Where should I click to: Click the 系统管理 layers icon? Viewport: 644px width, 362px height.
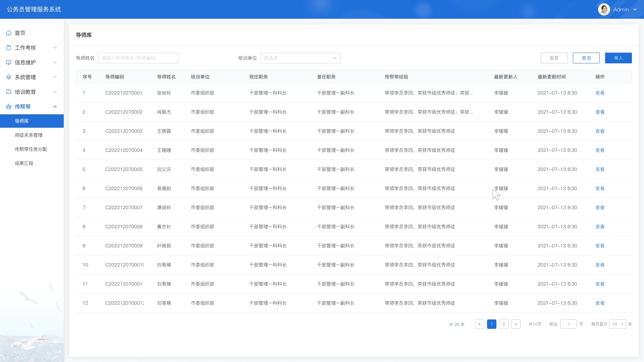click(9, 77)
